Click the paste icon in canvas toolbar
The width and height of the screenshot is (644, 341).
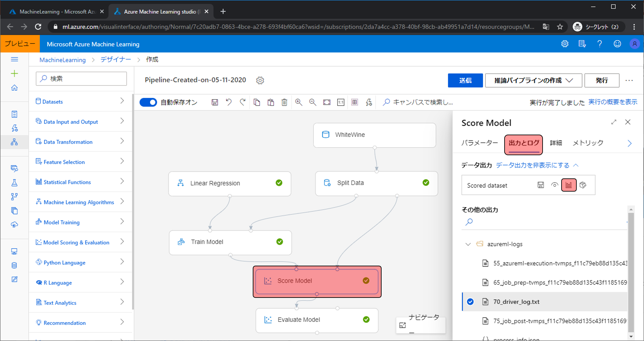270,102
